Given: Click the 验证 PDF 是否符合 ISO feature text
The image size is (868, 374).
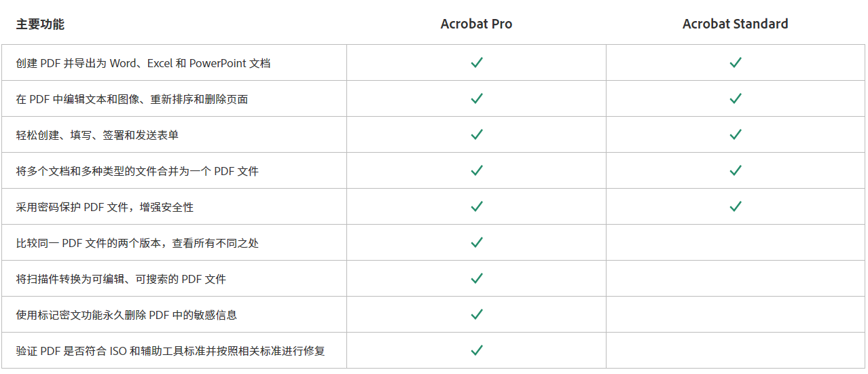Looking at the screenshot, I should [170, 351].
